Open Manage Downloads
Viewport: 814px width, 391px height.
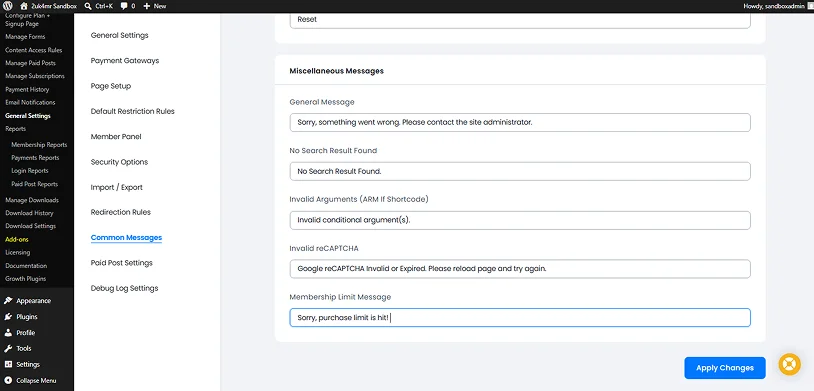pos(32,200)
